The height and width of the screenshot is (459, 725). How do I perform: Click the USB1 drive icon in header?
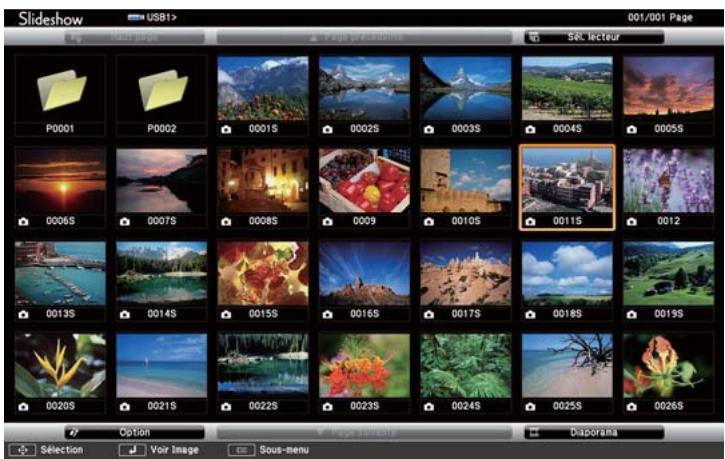point(135,18)
